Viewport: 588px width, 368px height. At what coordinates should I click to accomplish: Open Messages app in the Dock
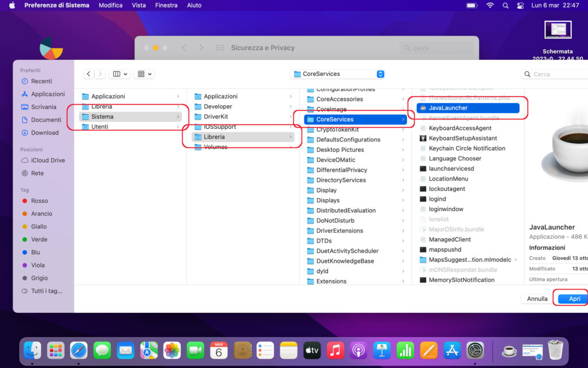[x=102, y=351]
